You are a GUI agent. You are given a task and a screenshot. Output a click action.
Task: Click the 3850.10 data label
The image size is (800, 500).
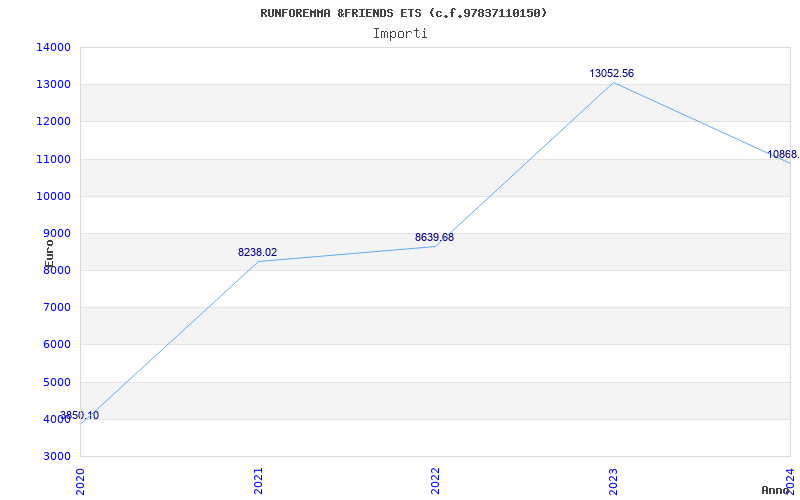[x=80, y=415]
